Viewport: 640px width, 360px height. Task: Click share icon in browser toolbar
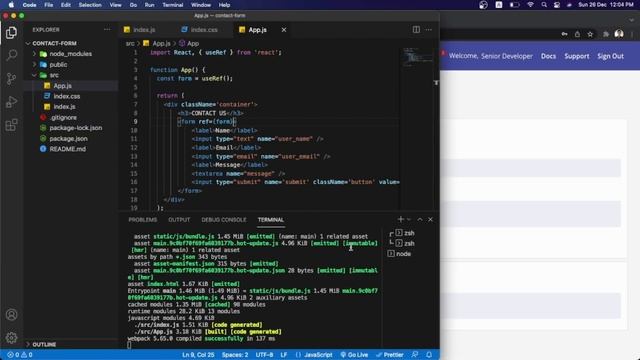[x=577, y=34]
